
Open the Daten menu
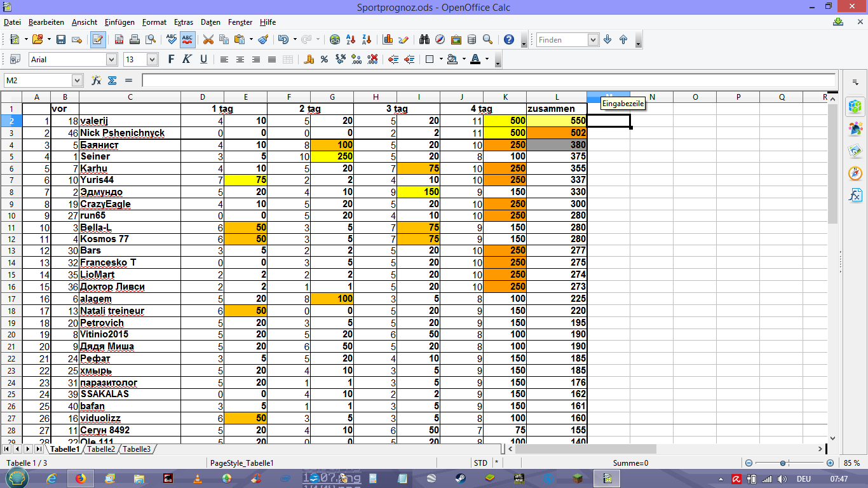click(210, 22)
